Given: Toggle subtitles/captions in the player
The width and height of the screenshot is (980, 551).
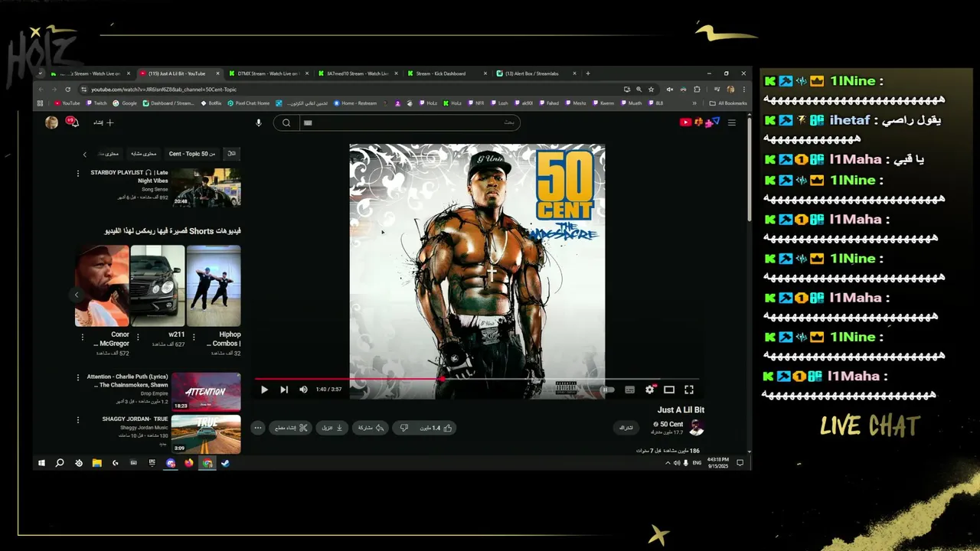Looking at the screenshot, I should tap(629, 390).
